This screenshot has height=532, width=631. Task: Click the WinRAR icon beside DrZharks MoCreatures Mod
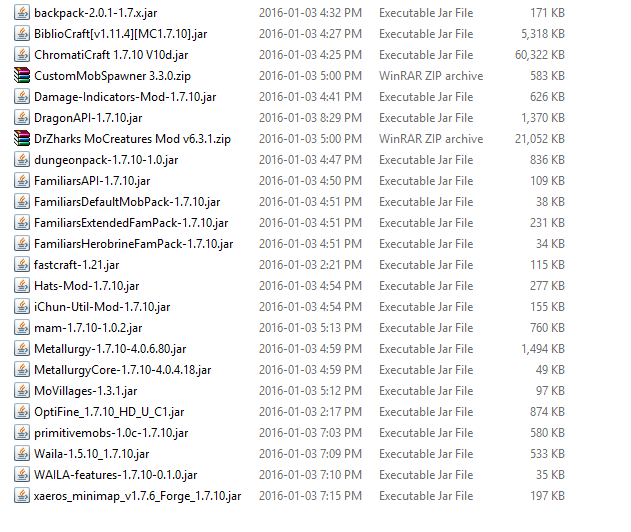tap(22, 138)
